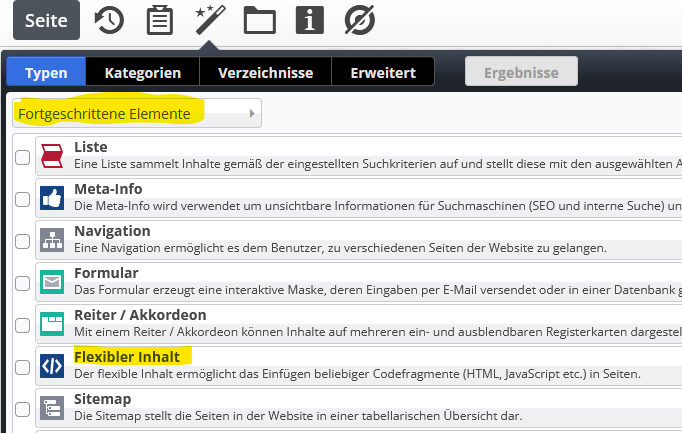Open the history clock icon
This screenshot has width=682, height=433.
(109, 20)
